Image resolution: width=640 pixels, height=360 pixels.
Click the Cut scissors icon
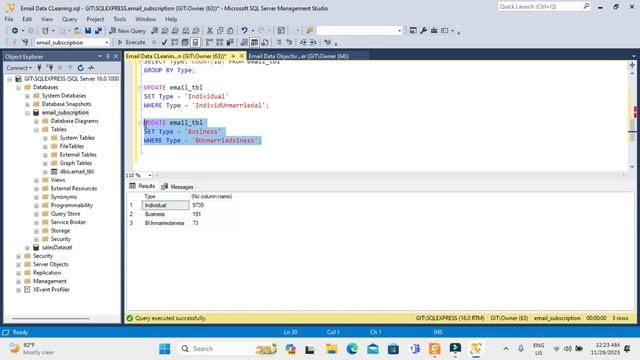pyautogui.click(x=210, y=31)
